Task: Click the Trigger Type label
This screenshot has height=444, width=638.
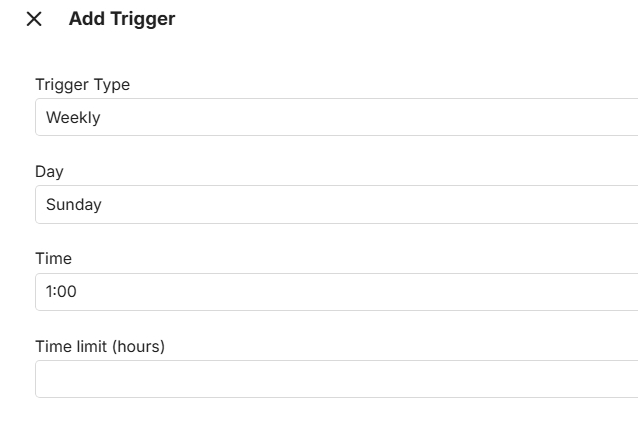Action: 82,85
